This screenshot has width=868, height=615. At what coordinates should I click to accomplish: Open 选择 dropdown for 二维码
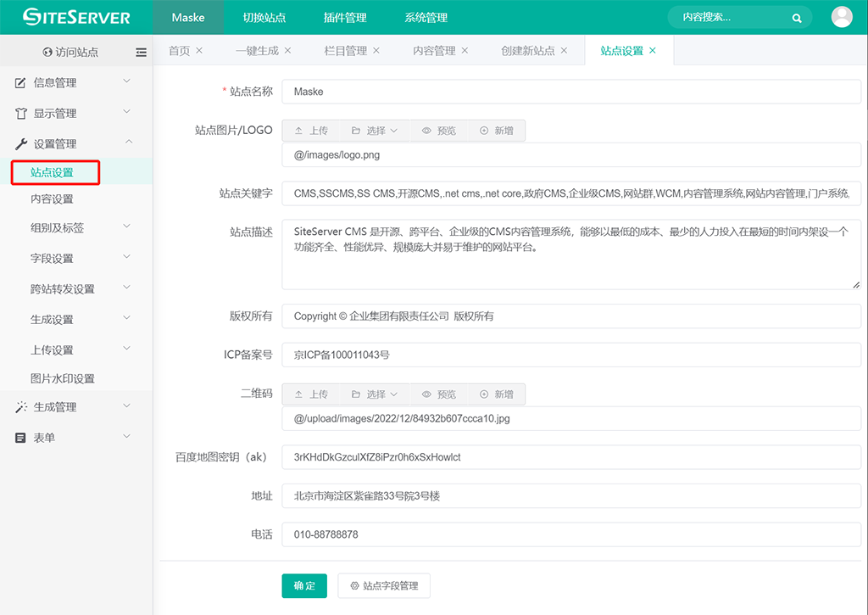(375, 394)
